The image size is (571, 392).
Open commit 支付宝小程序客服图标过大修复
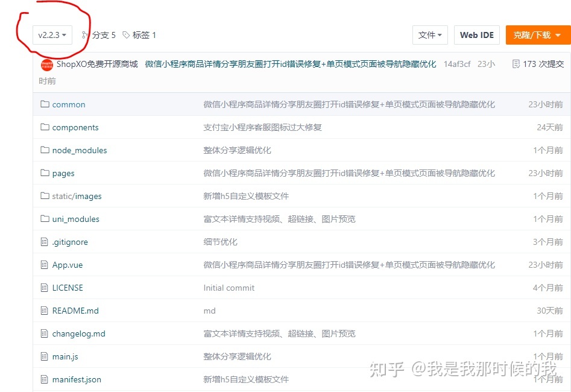262,127
